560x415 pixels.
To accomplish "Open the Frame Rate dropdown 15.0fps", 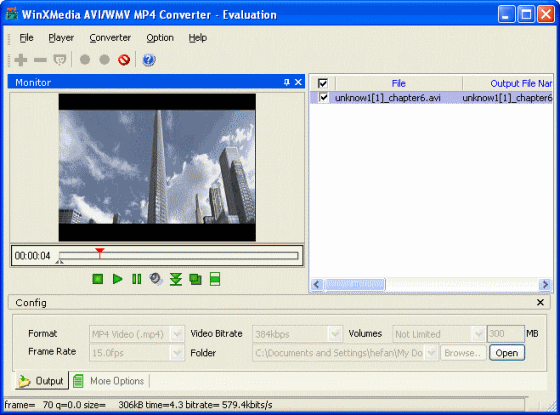I will click(x=177, y=353).
